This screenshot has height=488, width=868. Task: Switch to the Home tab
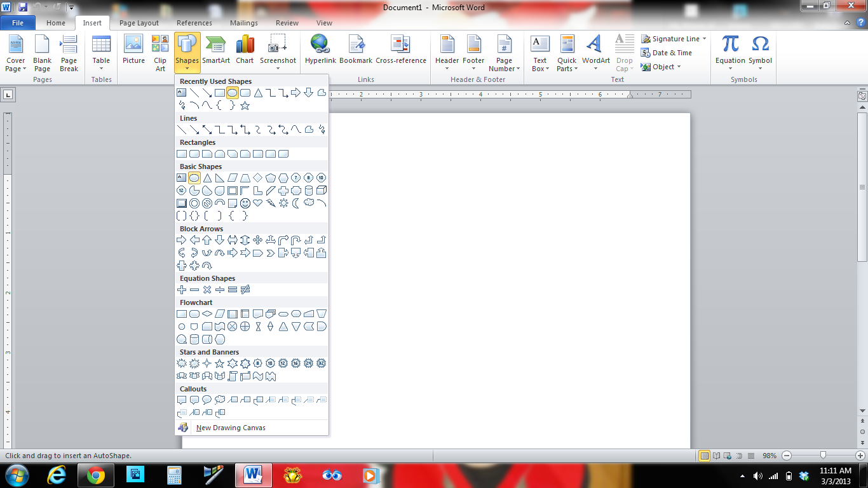pyautogui.click(x=56, y=23)
